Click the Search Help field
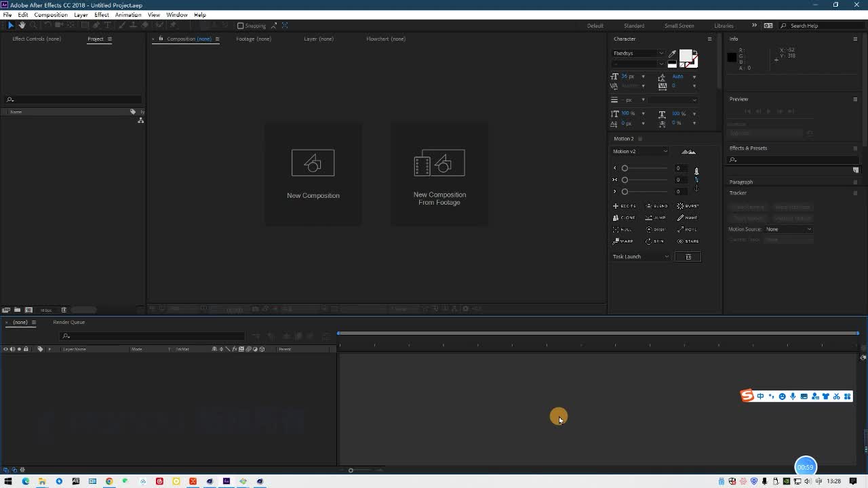This screenshot has width=868, height=488. 821,26
